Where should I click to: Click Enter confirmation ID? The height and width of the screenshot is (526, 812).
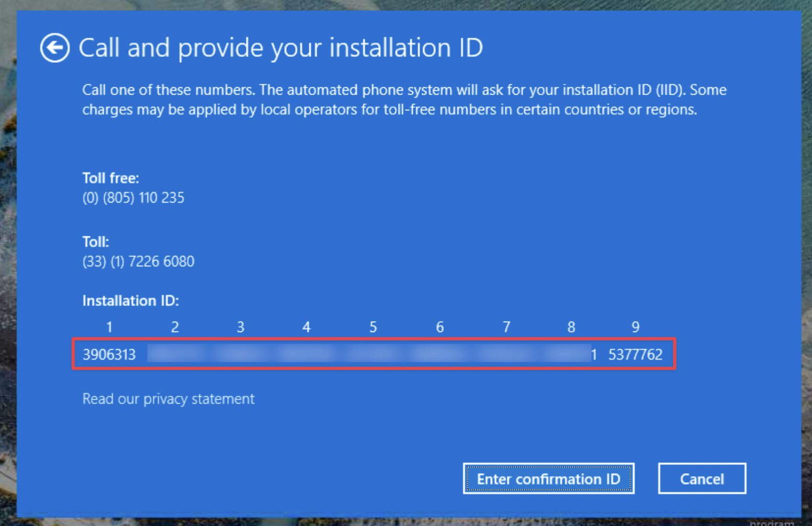click(548, 478)
